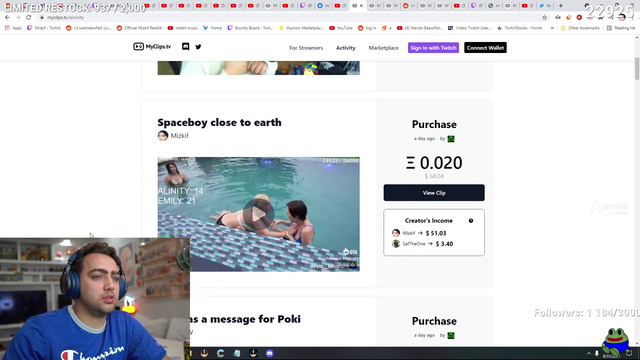The width and height of the screenshot is (640, 360).
Task: Expand the bookmarks overflow chevron
Action: pos(552,28)
